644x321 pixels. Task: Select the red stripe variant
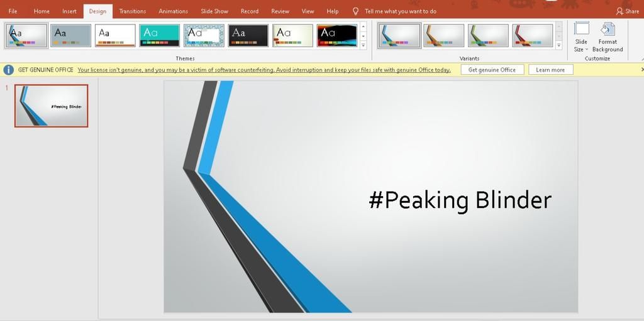pos(532,35)
